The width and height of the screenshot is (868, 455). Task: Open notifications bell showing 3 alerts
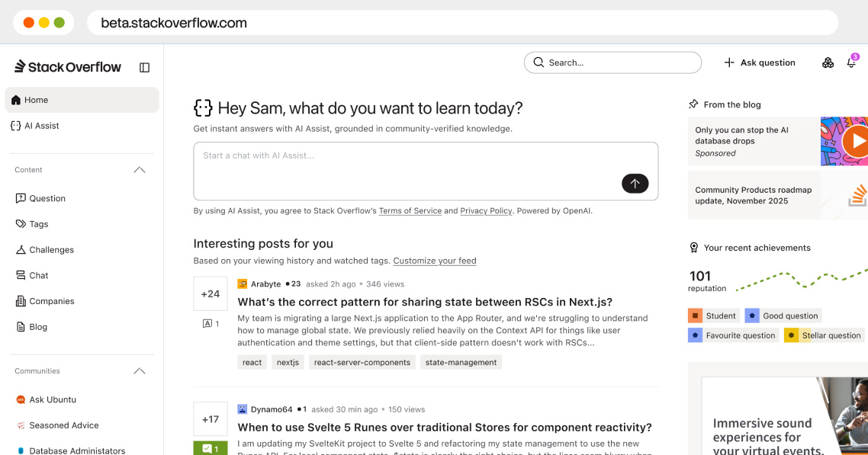(852, 62)
